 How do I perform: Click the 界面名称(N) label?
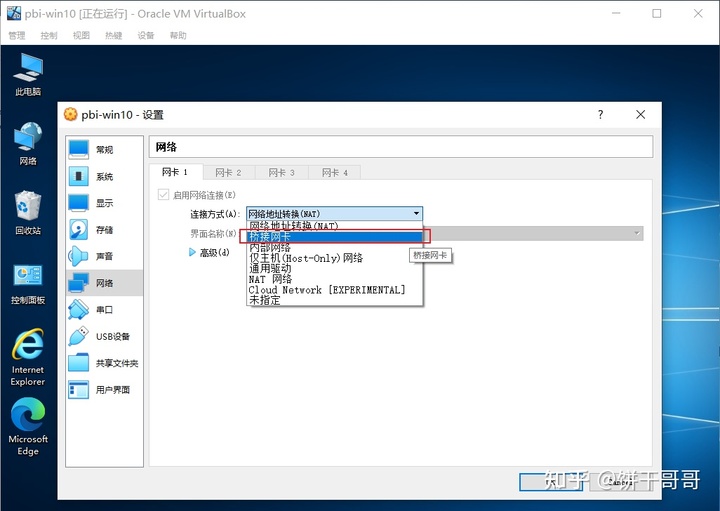(214, 234)
